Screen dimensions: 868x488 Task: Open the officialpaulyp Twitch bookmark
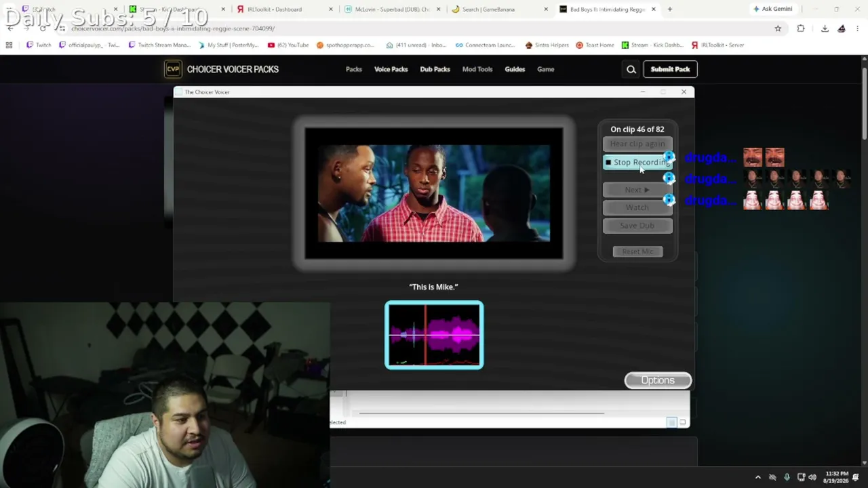click(89, 45)
